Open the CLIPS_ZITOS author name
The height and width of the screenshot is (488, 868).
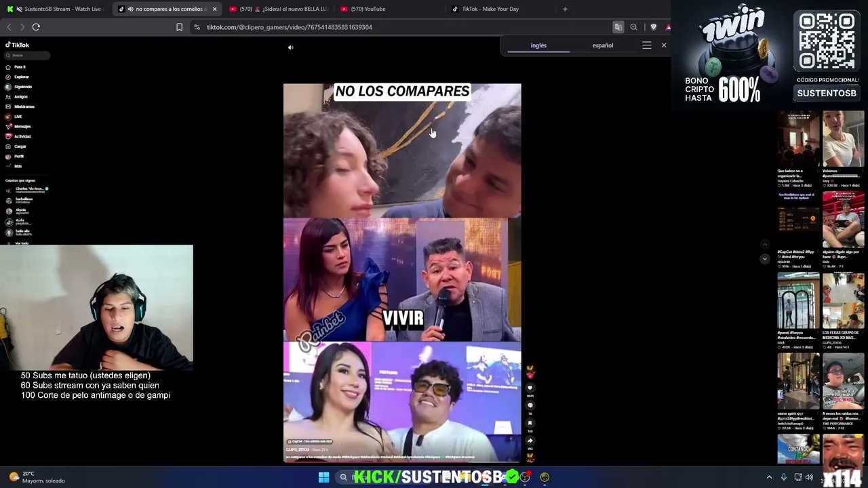pos(298,449)
